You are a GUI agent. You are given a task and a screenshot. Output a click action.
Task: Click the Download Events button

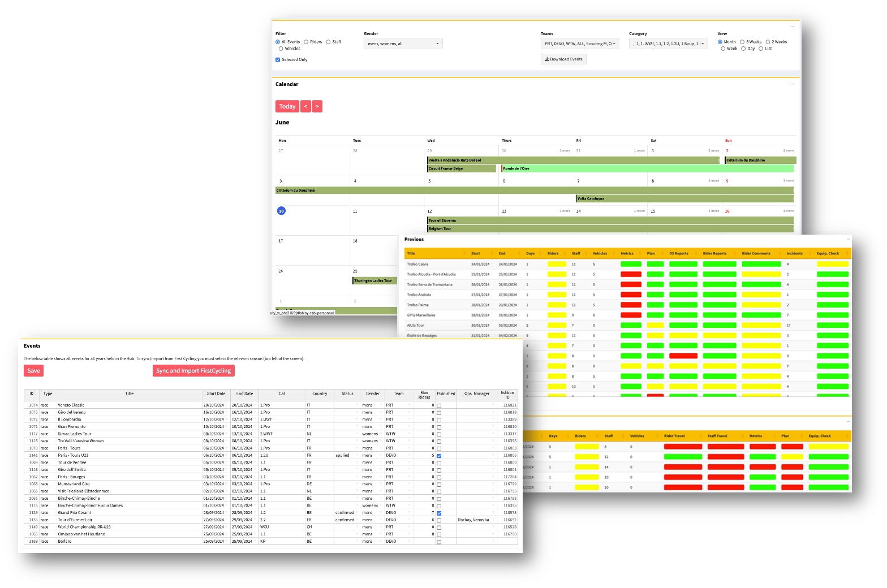pyautogui.click(x=563, y=59)
